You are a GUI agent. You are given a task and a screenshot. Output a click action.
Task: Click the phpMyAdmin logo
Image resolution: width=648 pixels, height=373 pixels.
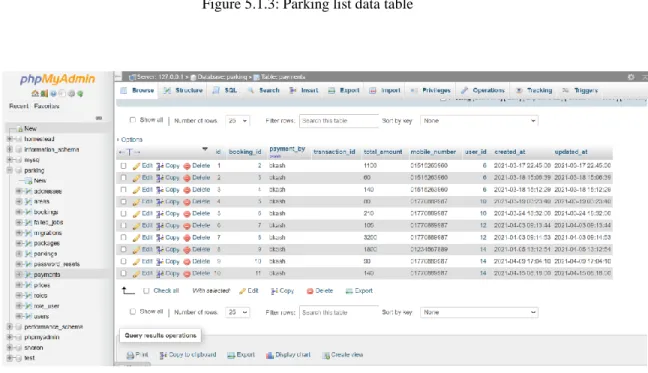pyautogui.click(x=57, y=79)
